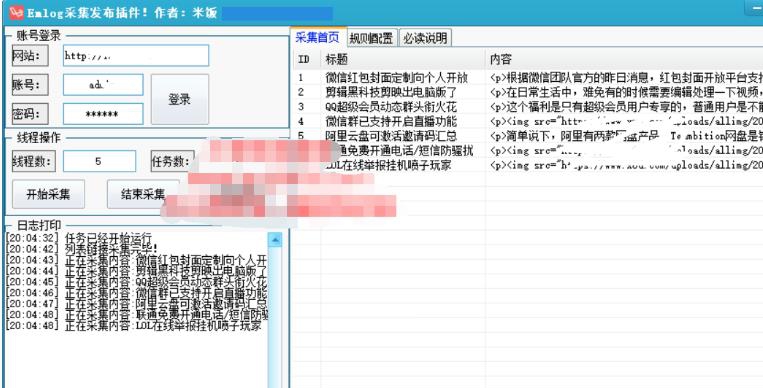Click content cell starting 在日常生活中
Viewport: 763px width, 388px height.
[626, 92]
